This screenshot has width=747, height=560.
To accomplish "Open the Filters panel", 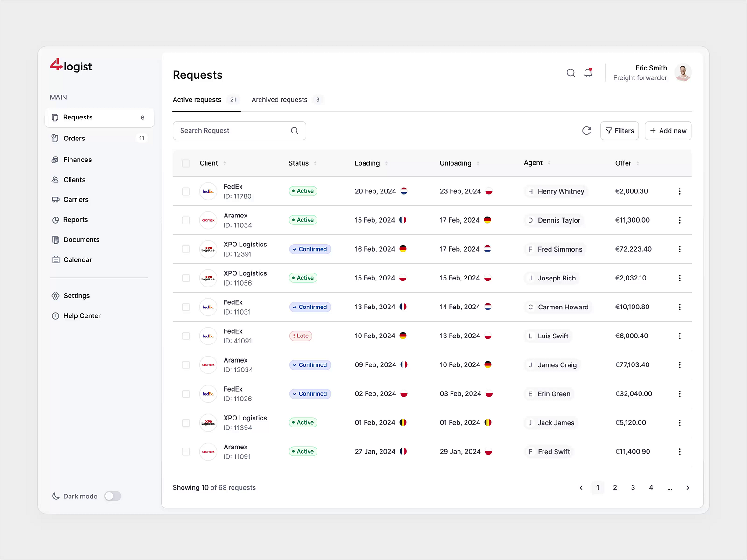I will 620,131.
